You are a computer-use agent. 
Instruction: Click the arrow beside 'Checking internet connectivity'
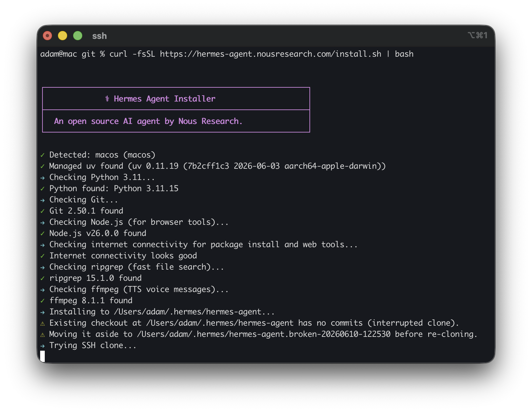click(x=42, y=245)
